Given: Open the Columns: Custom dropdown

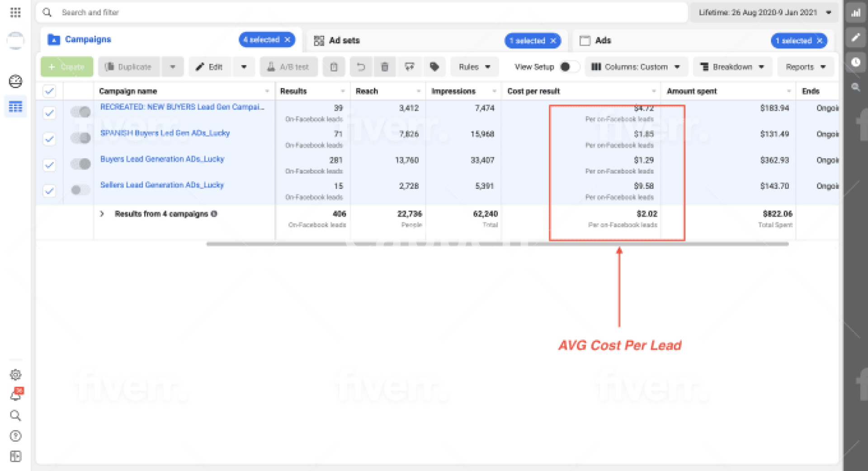Looking at the screenshot, I should pos(636,67).
